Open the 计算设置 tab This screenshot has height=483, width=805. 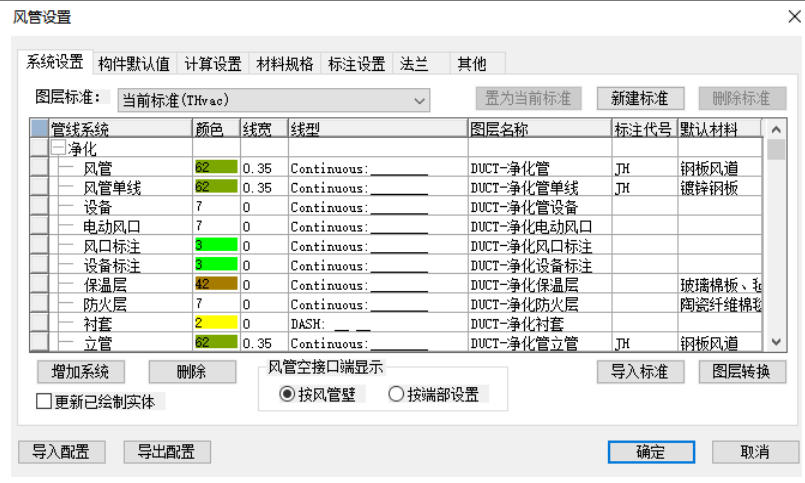pyautogui.click(x=213, y=64)
